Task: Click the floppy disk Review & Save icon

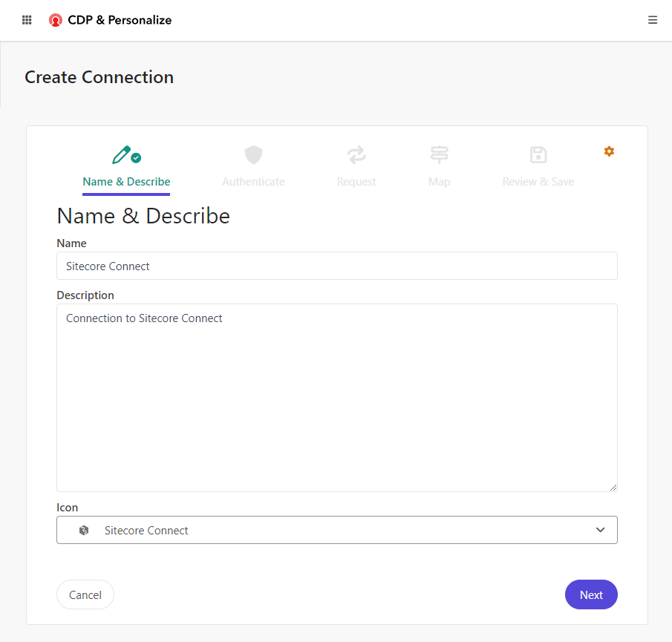Action: coord(538,155)
